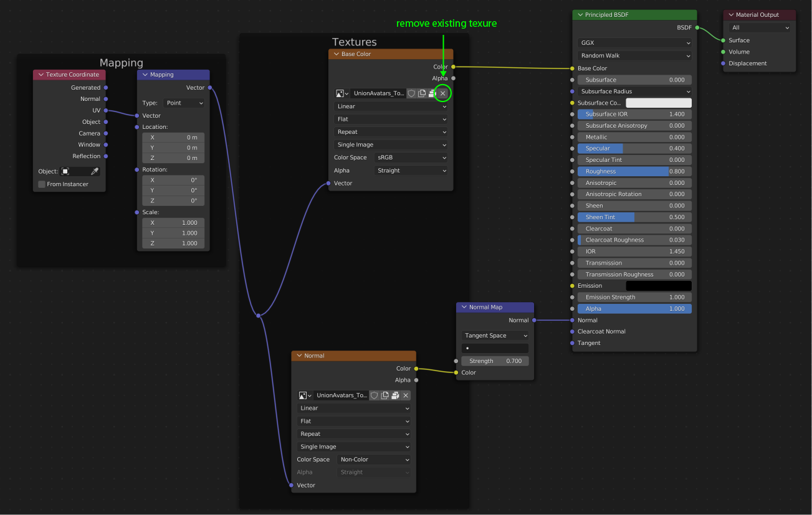Viewport: 812px width, 515px height.
Task: Open the GGX distribution dropdown
Action: click(x=634, y=43)
